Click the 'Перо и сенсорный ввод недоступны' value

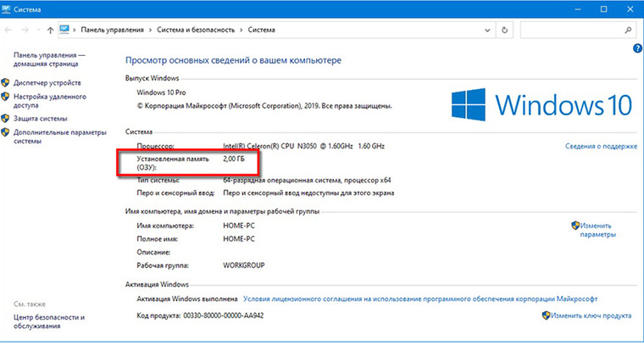tap(308, 193)
